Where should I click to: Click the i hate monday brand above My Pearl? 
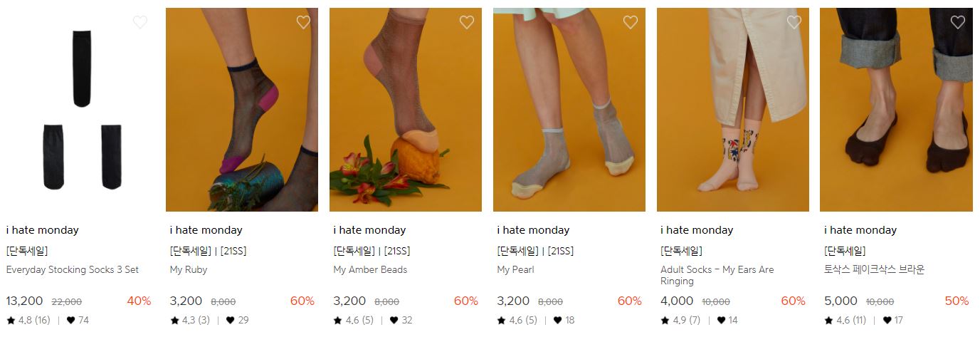(x=533, y=230)
